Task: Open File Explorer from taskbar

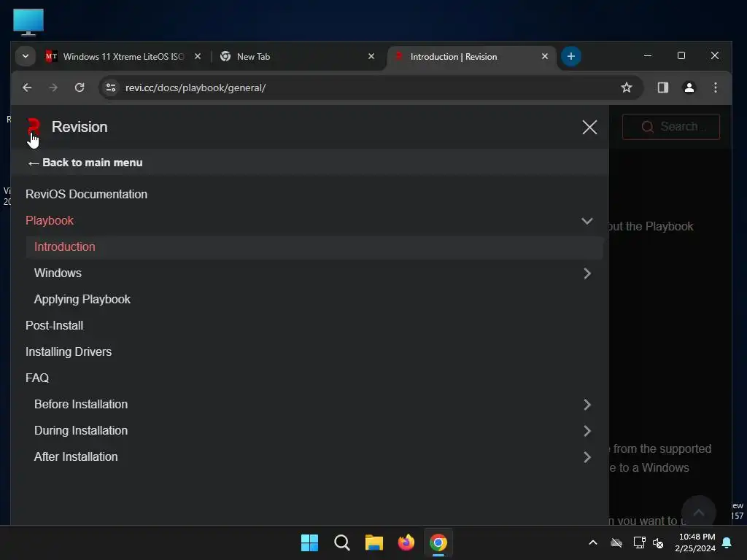Action: tap(374, 542)
